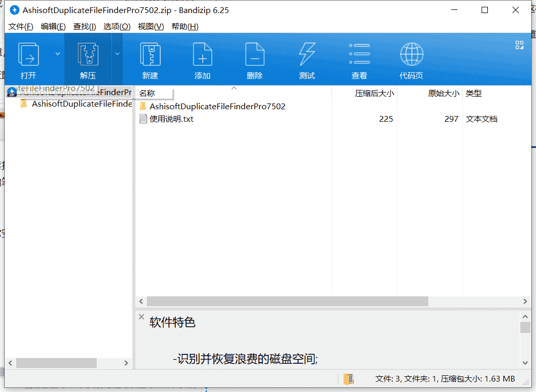Click the AshisoftDuplicateFileFinderPro7502 folder icon in file list

[x=143, y=106]
